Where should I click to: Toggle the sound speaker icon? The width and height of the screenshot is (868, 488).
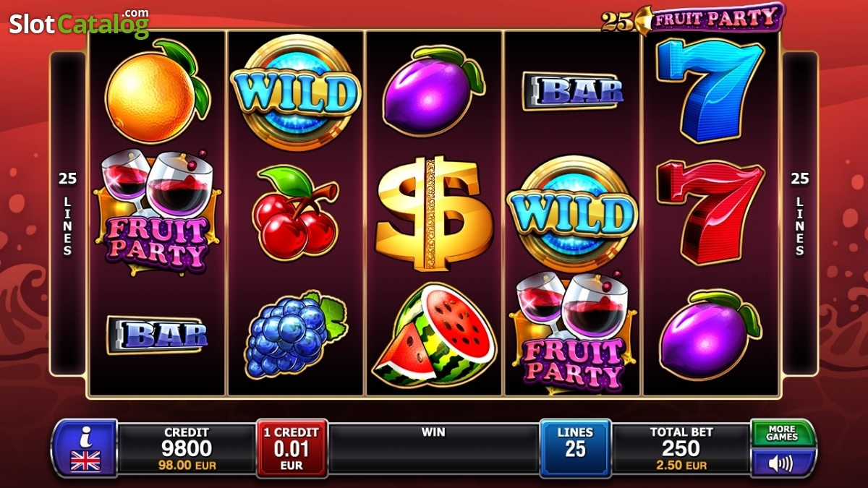[783, 463]
